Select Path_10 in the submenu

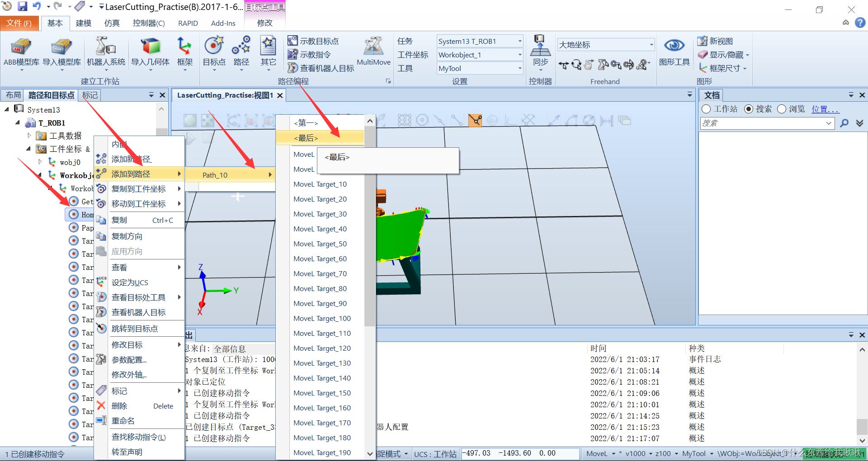[x=230, y=175]
